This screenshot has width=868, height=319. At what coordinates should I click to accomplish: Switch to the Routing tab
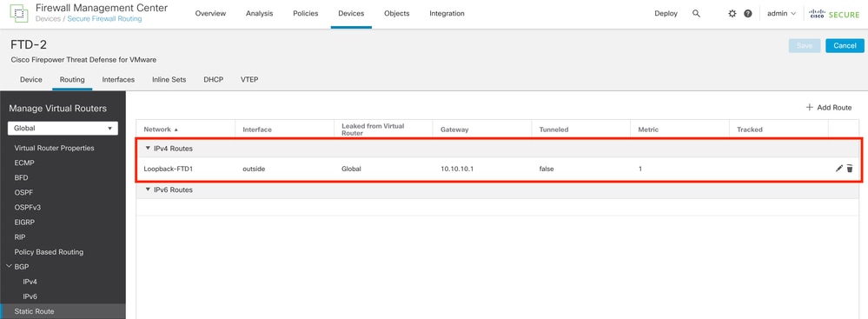tap(72, 79)
